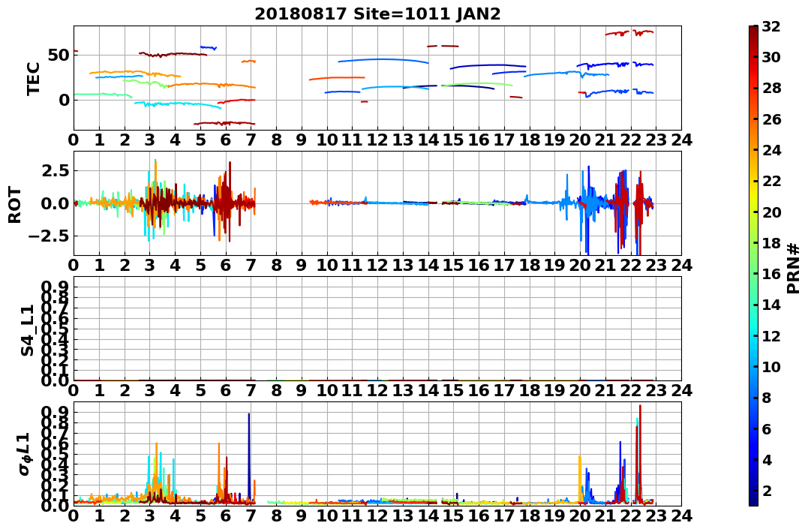Click hour '3' under the S4_L1 panel
This screenshot has width=808, height=532.
pos(149,390)
